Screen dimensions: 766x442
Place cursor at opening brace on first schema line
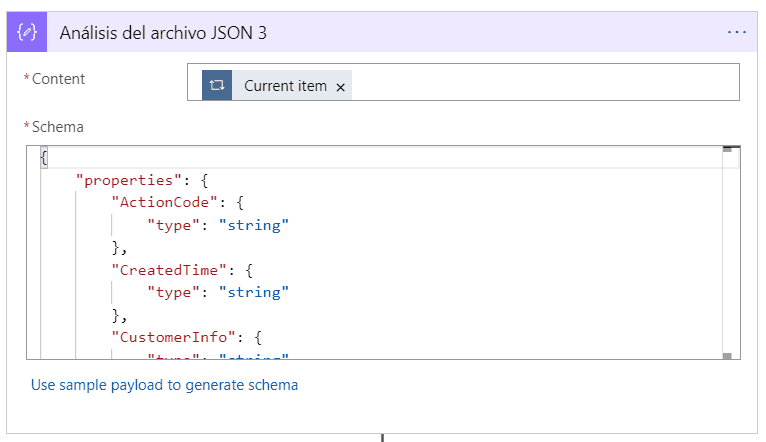[x=44, y=158]
